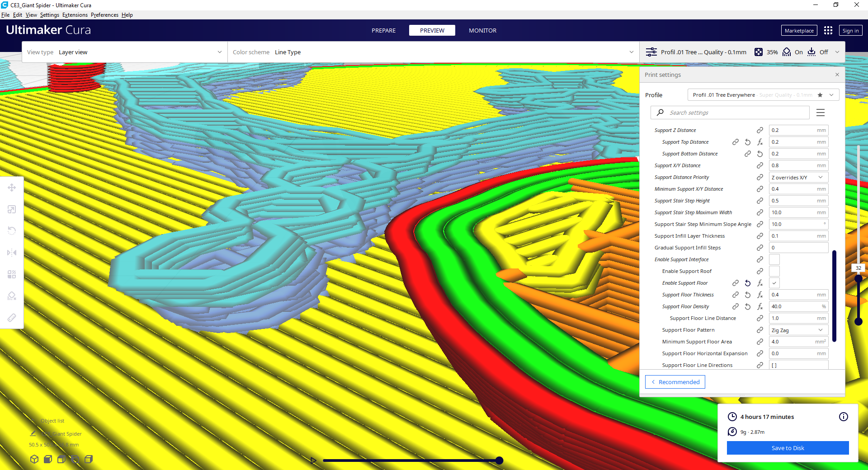Select the Rotate tool in left toolbar

12,230
